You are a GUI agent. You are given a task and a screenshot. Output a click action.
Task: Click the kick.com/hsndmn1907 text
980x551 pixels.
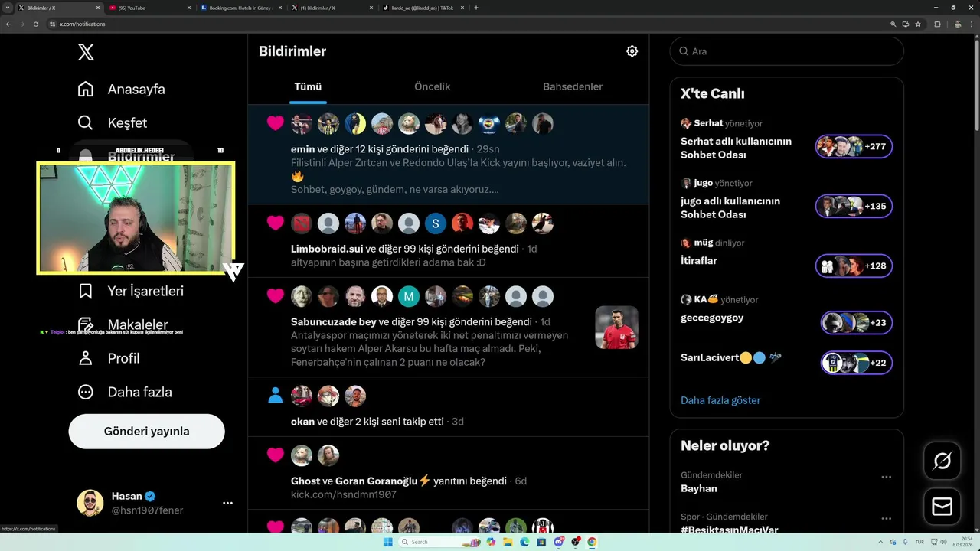coord(344,494)
